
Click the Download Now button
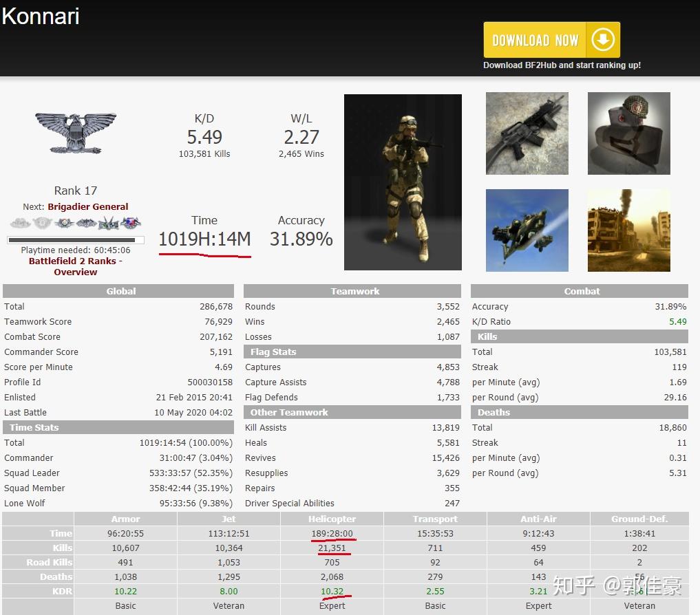(552, 40)
